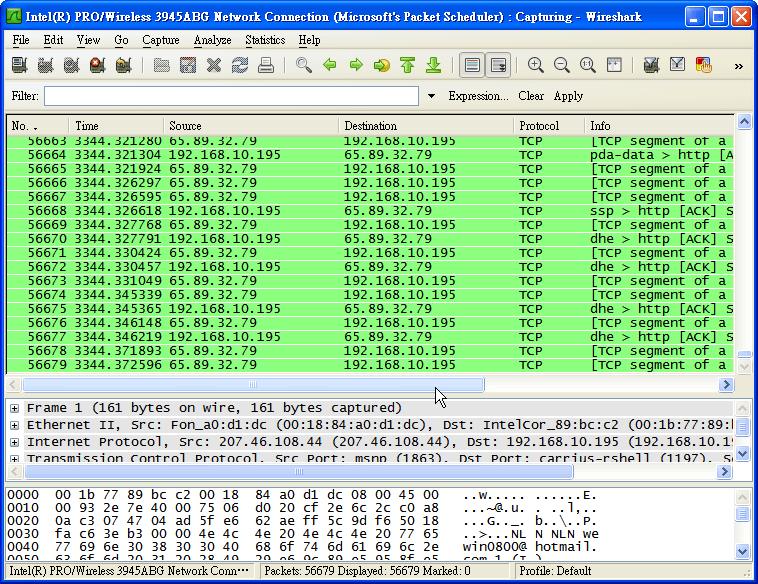The width and height of the screenshot is (758, 584).
Task: Open the Help menu
Action: (309, 40)
